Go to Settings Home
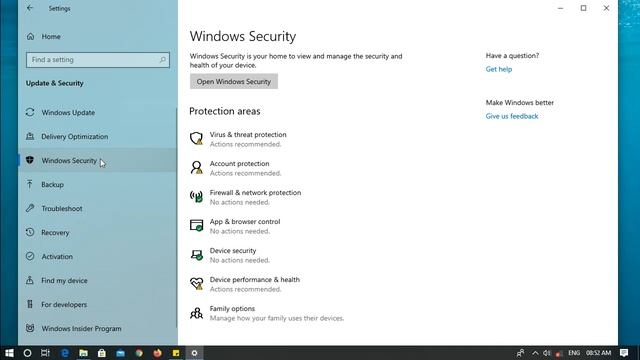 point(51,36)
